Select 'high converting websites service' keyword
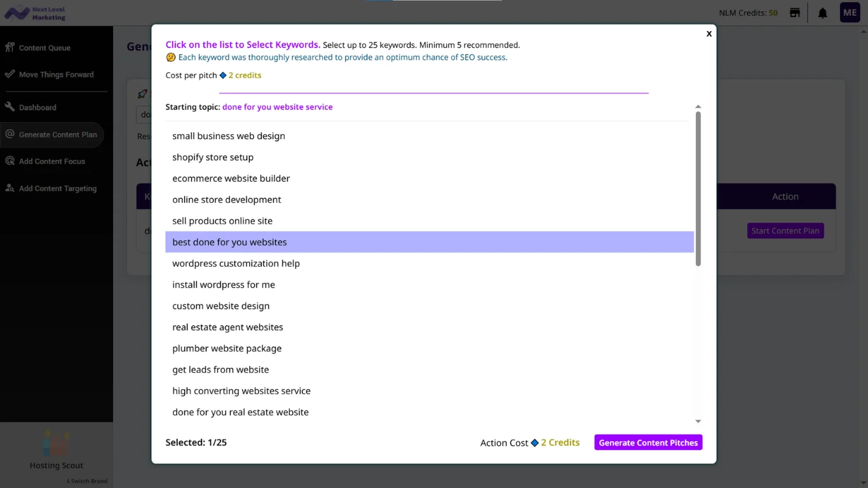 point(241,391)
